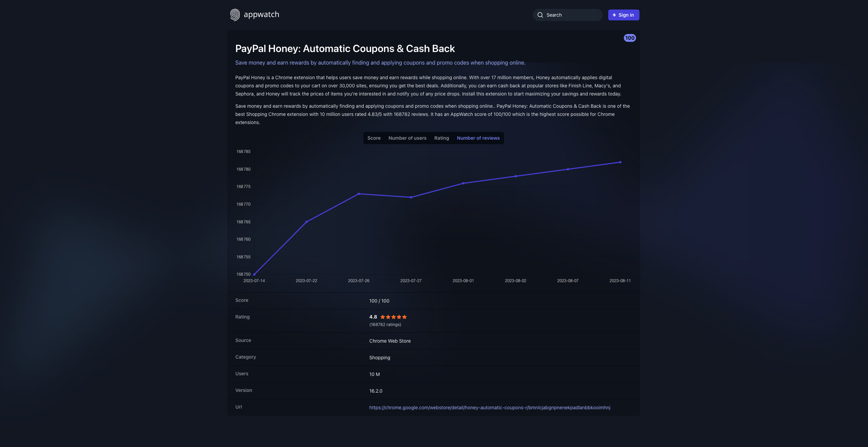Click the 'Shopping' category value
Image resolution: width=868 pixels, height=447 pixels.
pyautogui.click(x=380, y=358)
